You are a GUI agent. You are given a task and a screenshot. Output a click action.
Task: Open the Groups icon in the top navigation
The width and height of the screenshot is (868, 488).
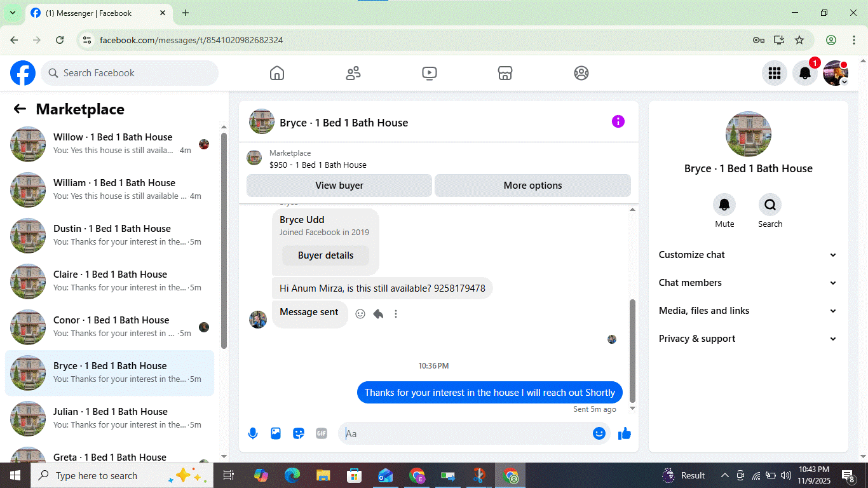tap(581, 73)
